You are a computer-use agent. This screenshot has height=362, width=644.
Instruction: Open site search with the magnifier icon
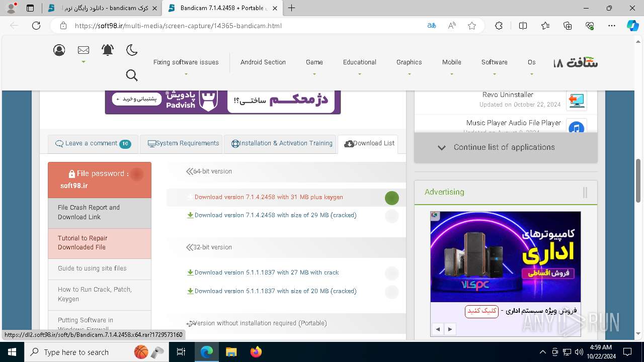click(x=132, y=75)
